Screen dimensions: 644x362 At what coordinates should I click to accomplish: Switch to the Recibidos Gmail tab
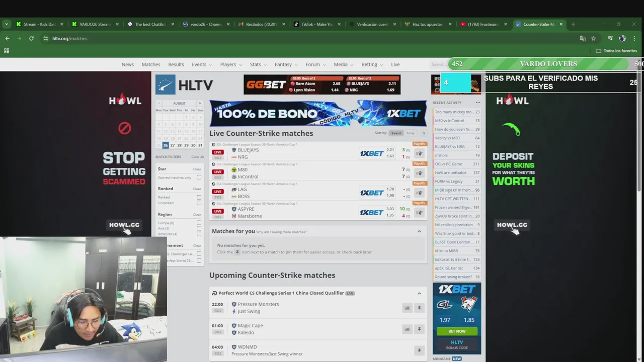262,24
